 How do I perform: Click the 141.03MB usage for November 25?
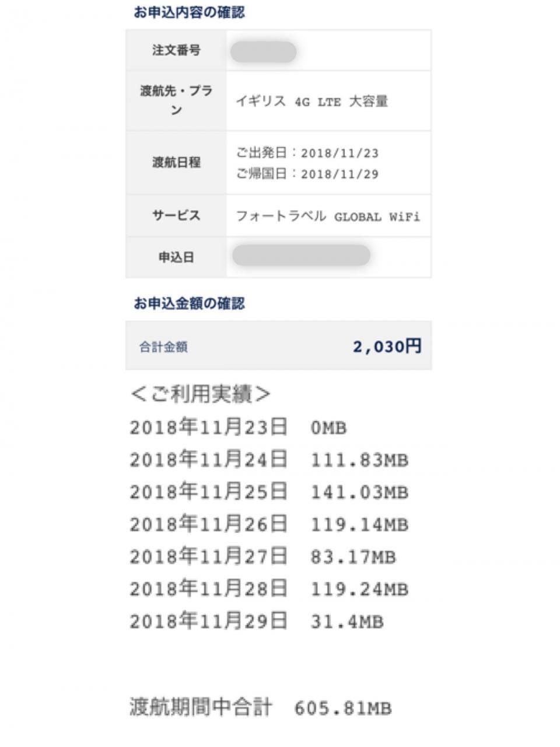pos(359,493)
